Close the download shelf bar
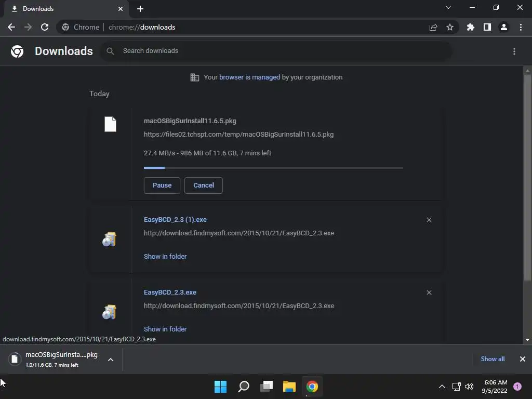 [523, 359]
